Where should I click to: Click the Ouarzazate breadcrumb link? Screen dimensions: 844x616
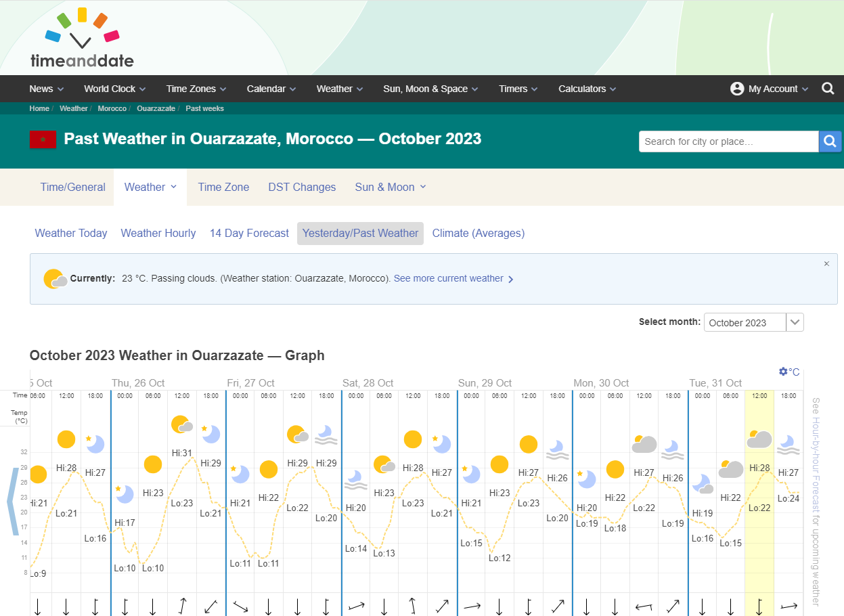(x=156, y=108)
